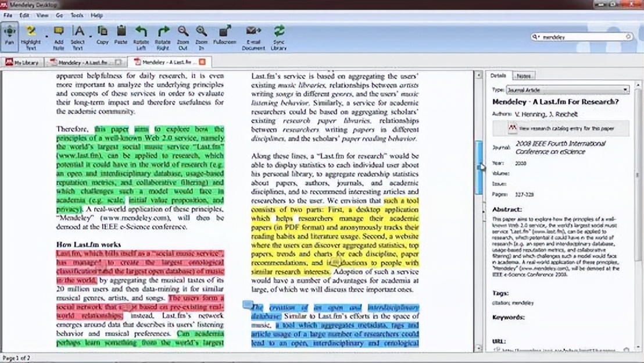This screenshot has height=363, width=644.
Task: Click the Add Note tool
Action: (58, 36)
